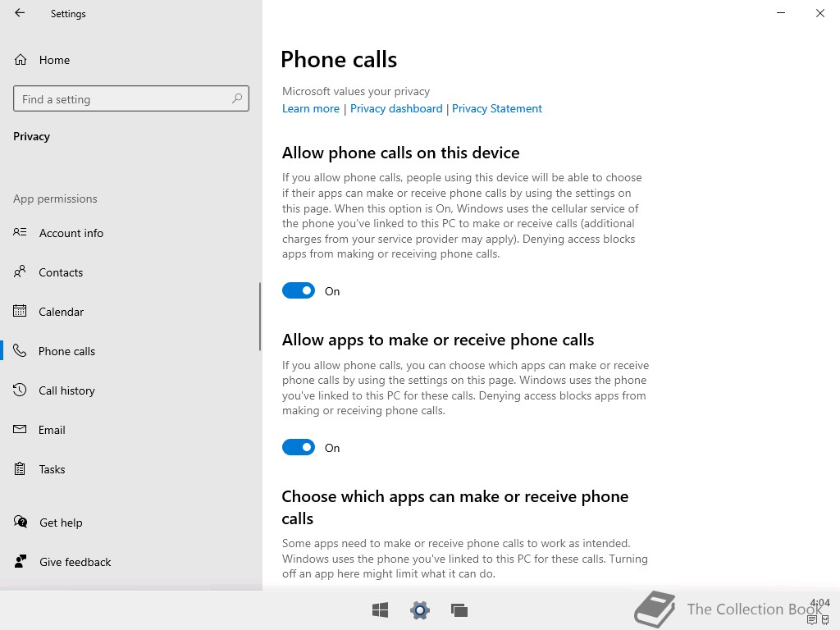Select Call history in the sidebar
This screenshot has width=840, height=630.
[x=131, y=390]
